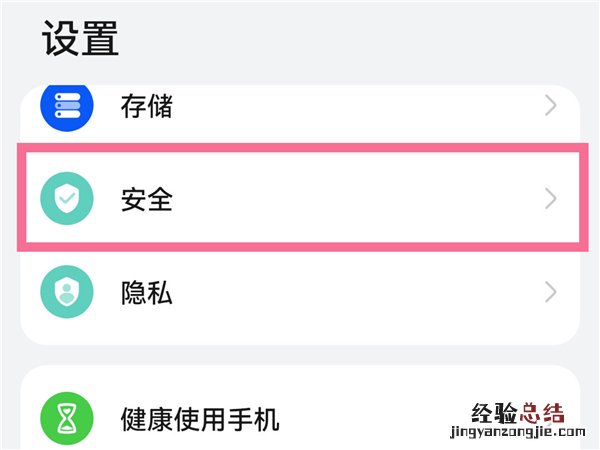600x450 pixels.
Task: Open the 安全 menu label
Action: 147,199
